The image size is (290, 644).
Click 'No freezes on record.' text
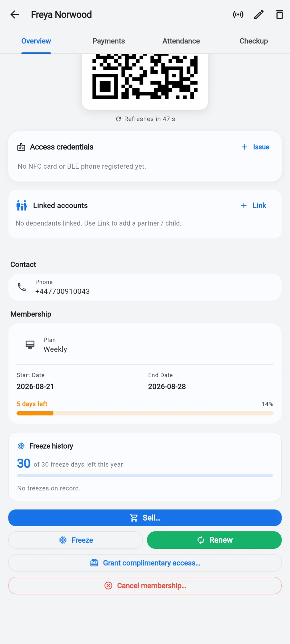point(49,488)
